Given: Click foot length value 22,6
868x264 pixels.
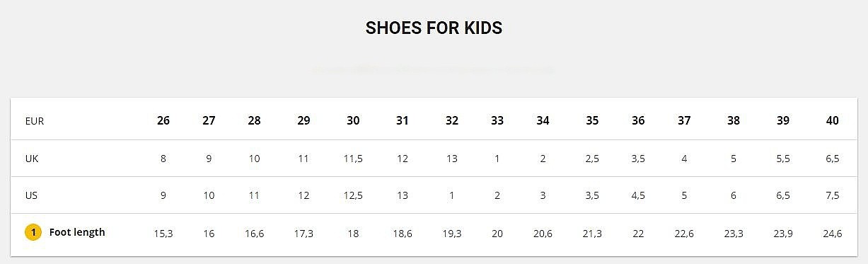Looking at the screenshot, I should tap(684, 233).
